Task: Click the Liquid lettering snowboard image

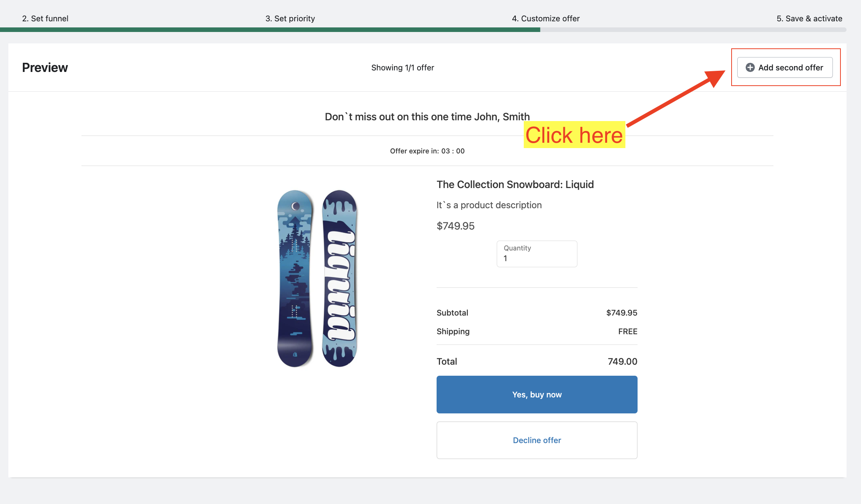Action: point(339,278)
